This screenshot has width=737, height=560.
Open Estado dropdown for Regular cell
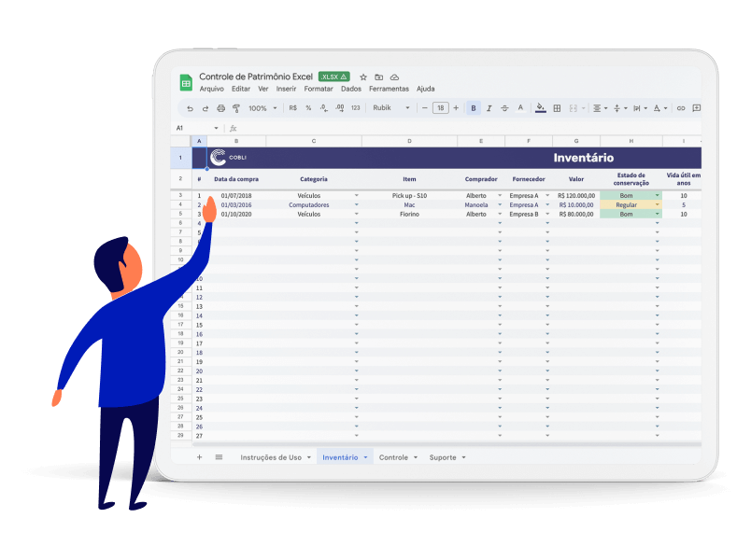[657, 204]
